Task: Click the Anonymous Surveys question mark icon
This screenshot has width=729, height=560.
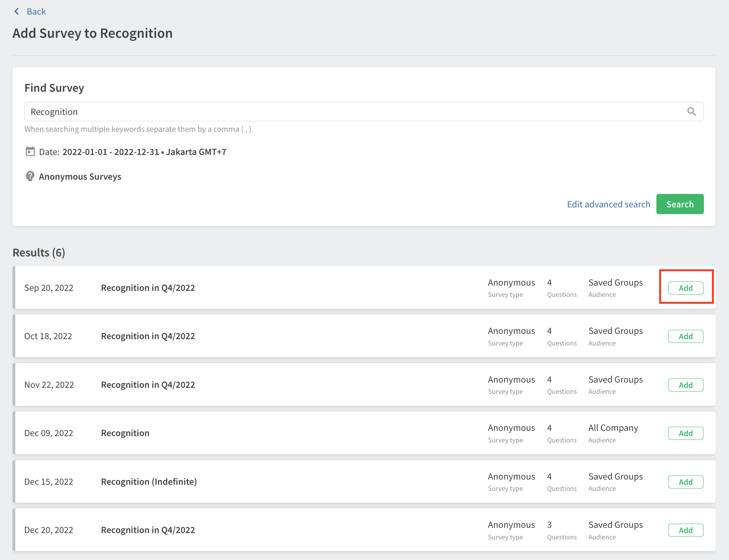Action: point(30,176)
